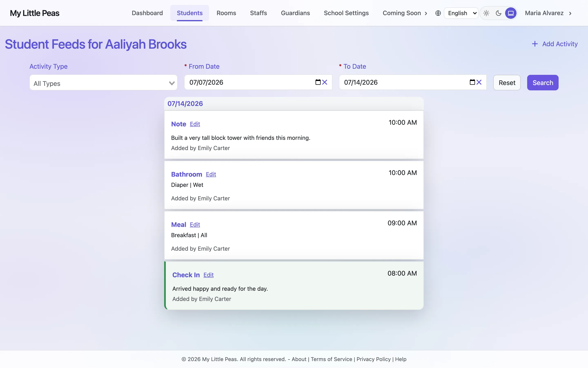Click the Bathroom activity title

point(187,174)
